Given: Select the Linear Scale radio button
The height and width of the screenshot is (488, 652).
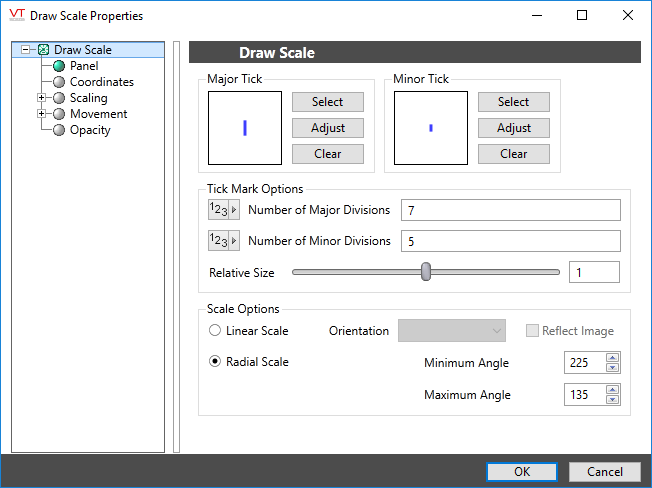Looking at the screenshot, I should 214,331.
